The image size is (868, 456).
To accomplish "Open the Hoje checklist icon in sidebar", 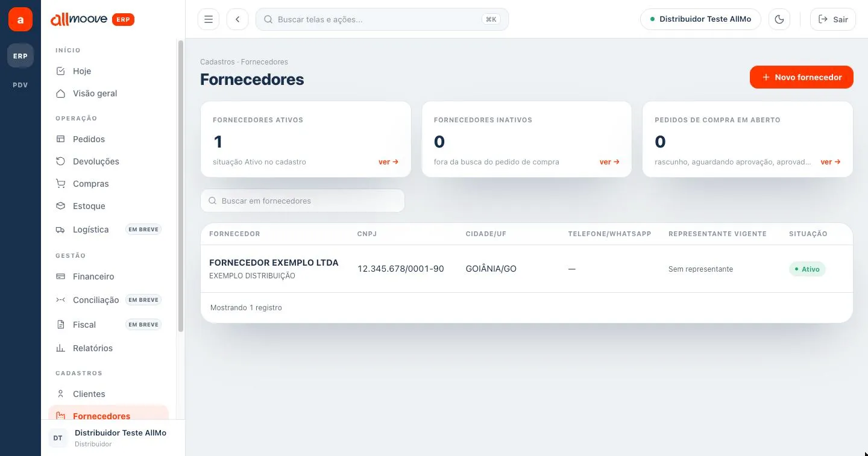I will pyautogui.click(x=60, y=71).
